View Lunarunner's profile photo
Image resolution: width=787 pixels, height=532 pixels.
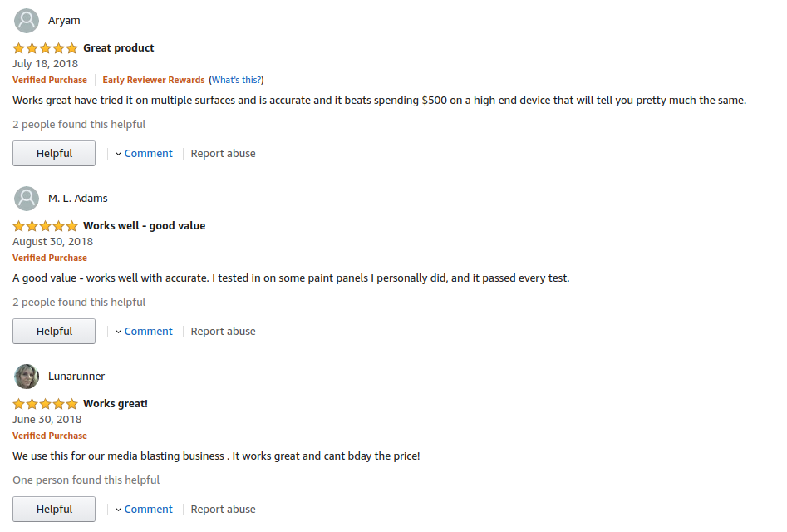[27, 377]
